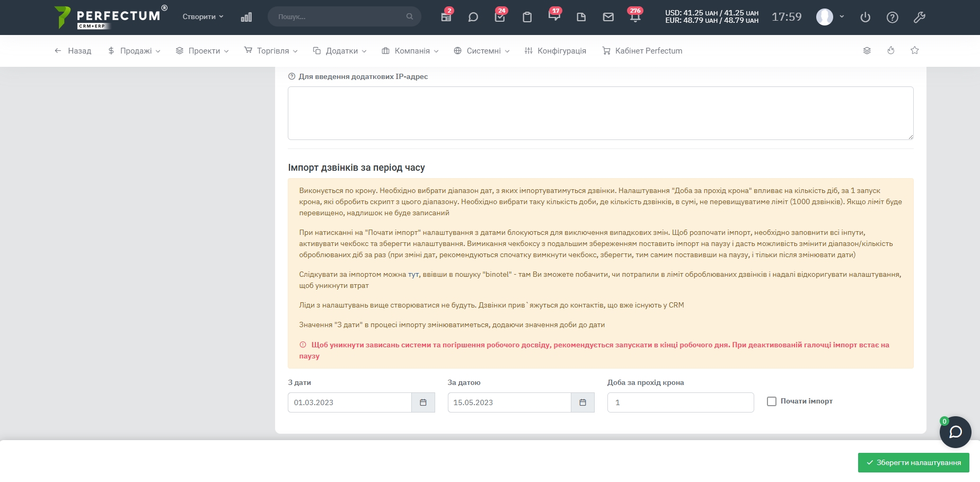Expand the "Продажі" menu dropdown
The width and height of the screenshot is (980, 482).
point(134,51)
